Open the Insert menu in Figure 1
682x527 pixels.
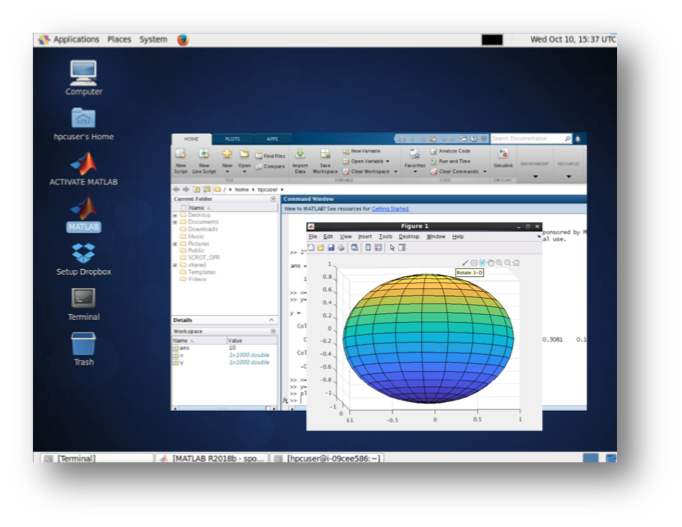pos(364,237)
